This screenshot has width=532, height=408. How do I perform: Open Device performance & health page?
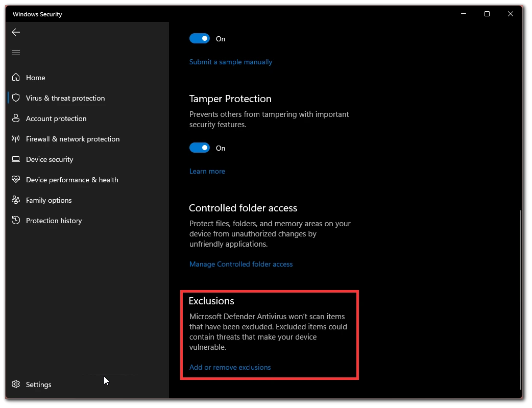pyautogui.click(x=72, y=180)
